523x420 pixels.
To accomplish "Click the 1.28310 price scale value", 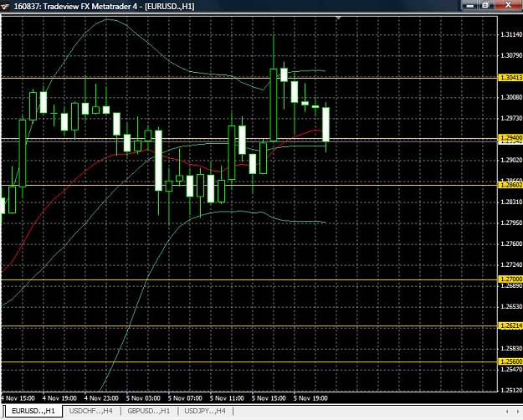I will coord(511,202).
